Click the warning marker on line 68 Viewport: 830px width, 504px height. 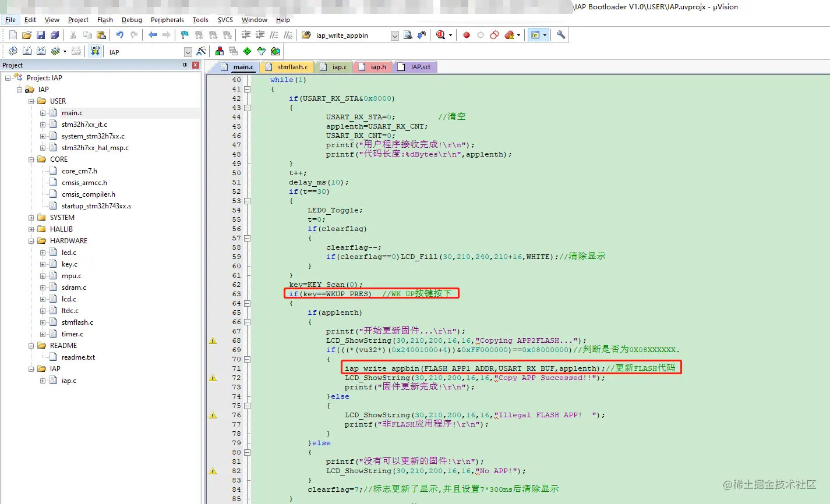click(x=213, y=340)
